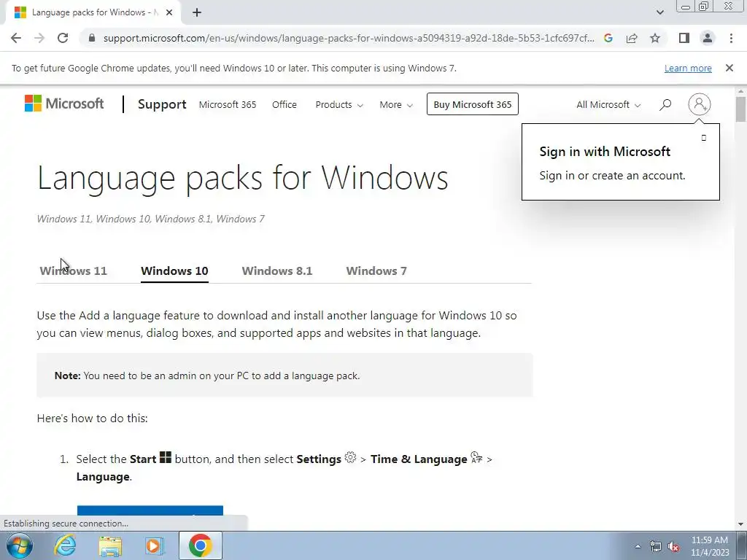Click the Microsoft account sign-in icon

pyautogui.click(x=700, y=104)
